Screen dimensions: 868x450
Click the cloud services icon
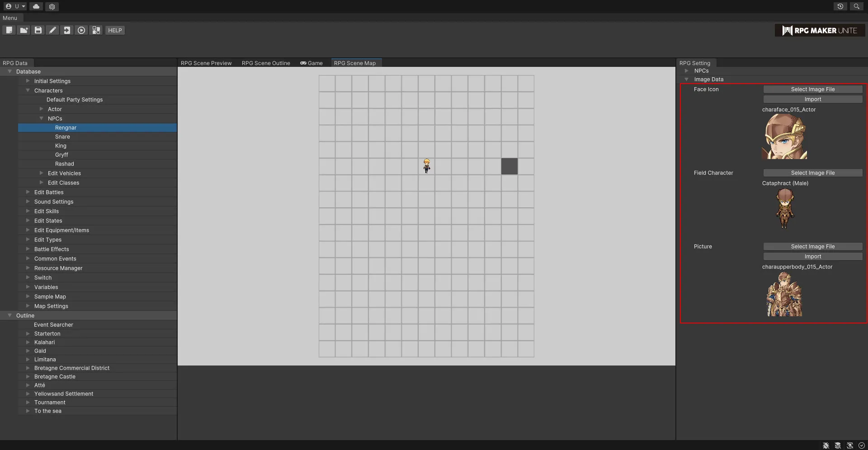pyautogui.click(x=36, y=6)
